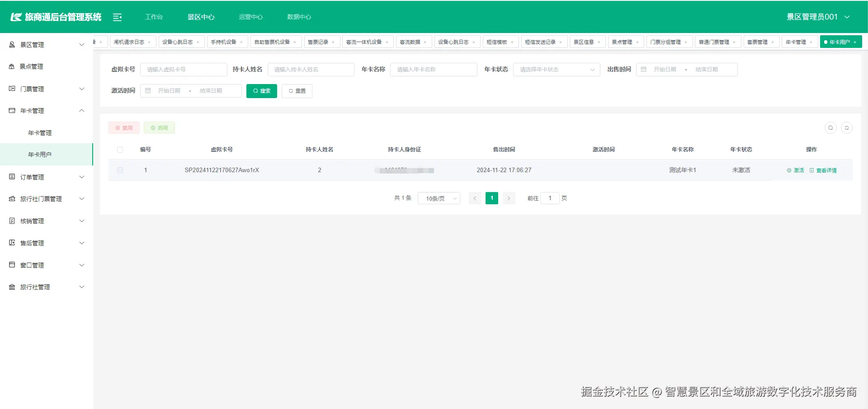在虚拟卡号输入框中点击

[x=184, y=70]
